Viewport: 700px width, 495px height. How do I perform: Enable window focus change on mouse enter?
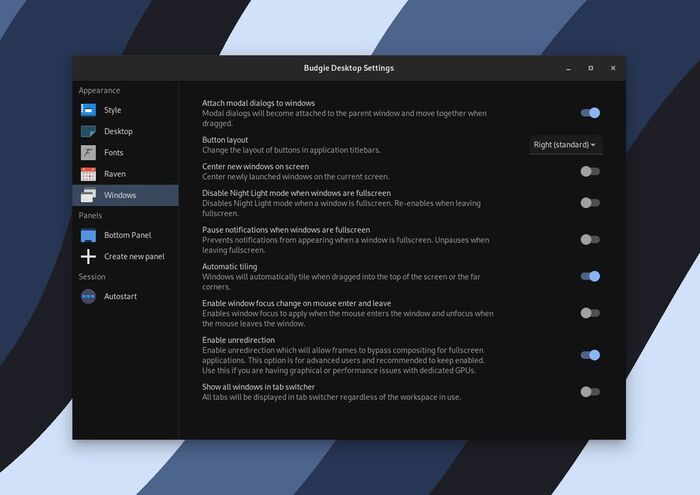590,313
